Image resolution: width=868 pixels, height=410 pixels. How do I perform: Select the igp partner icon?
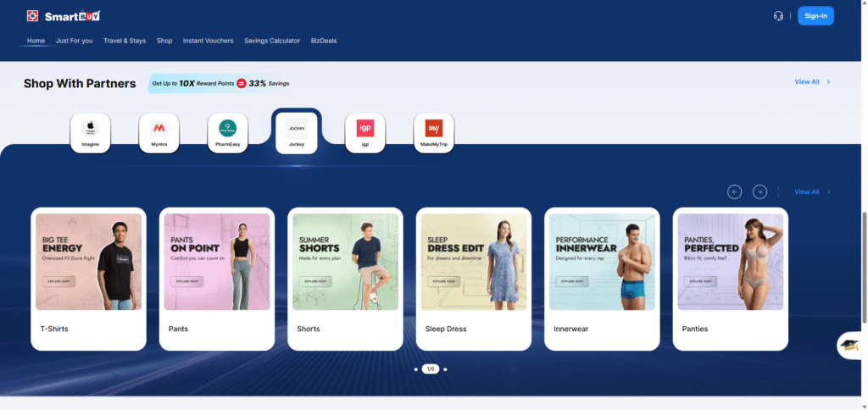click(x=364, y=133)
